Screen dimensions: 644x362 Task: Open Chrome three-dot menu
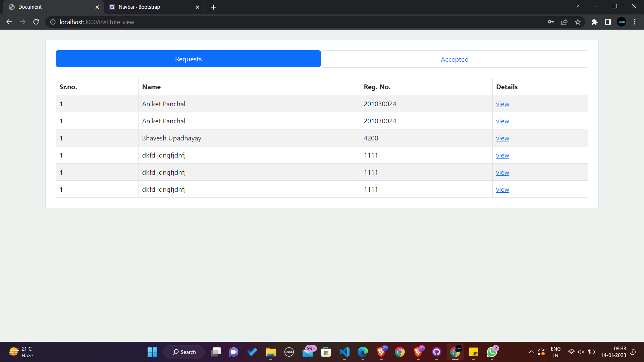point(635,22)
